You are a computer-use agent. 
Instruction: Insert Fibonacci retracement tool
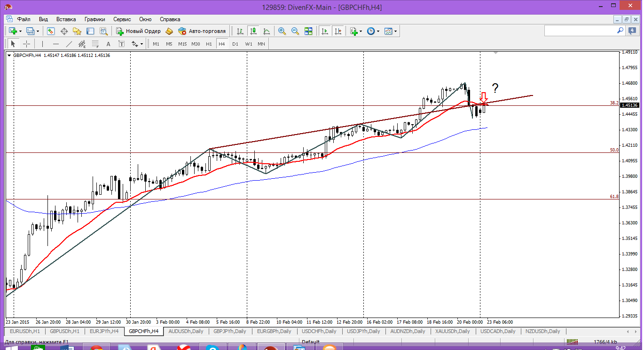coord(95,44)
